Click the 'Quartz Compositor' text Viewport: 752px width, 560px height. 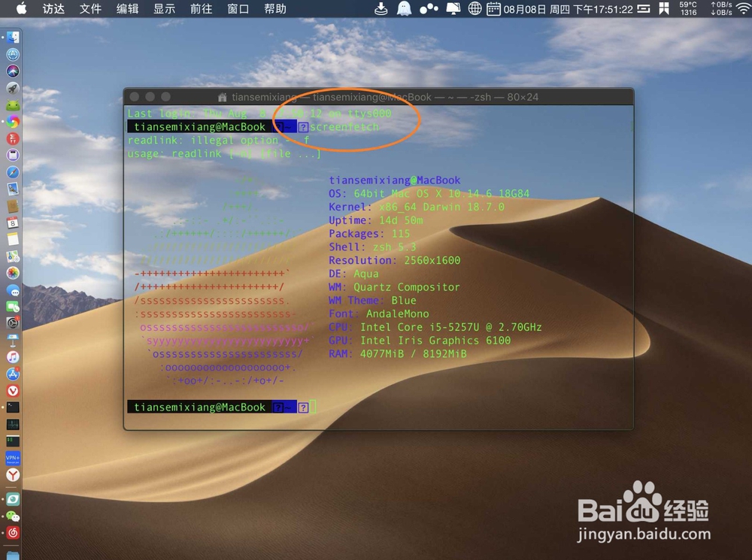click(x=407, y=287)
